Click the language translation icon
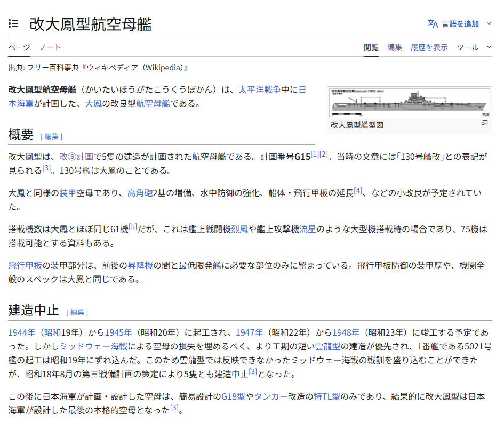The height and width of the screenshot is (431, 504). tap(433, 23)
